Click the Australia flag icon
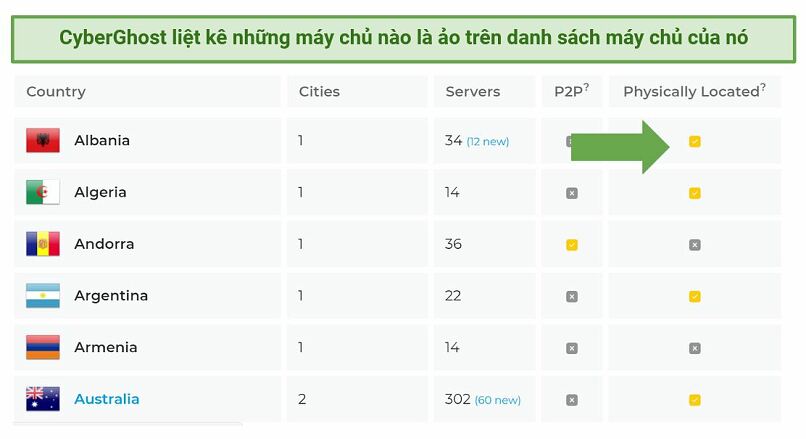 pyautogui.click(x=43, y=399)
